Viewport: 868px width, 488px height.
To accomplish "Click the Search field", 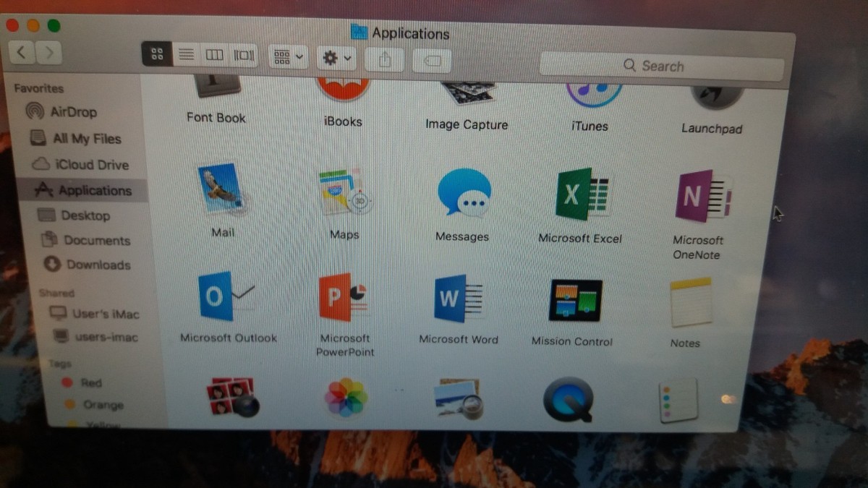I will 661,66.
